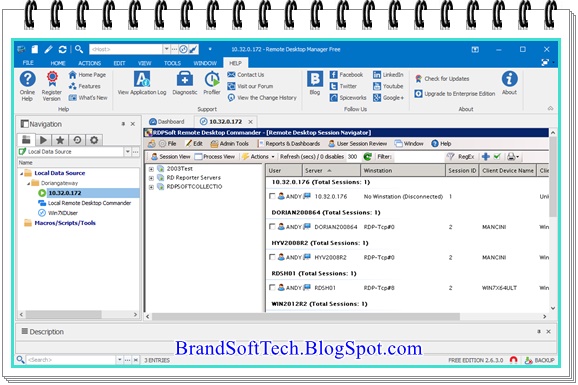Click the quick access edit pencil
Image resolution: width=578 pixels, height=385 pixels.
click(x=48, y=49)
